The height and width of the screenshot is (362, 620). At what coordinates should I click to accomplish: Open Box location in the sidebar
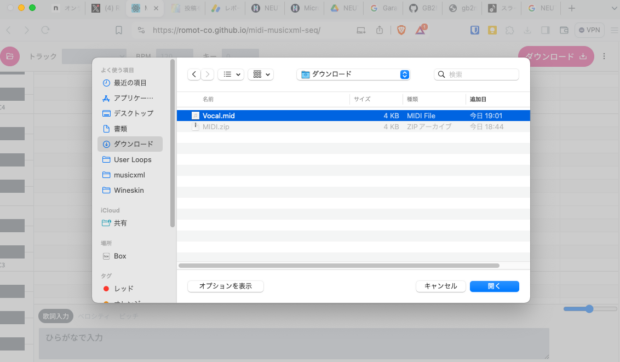tap(130, 256)
